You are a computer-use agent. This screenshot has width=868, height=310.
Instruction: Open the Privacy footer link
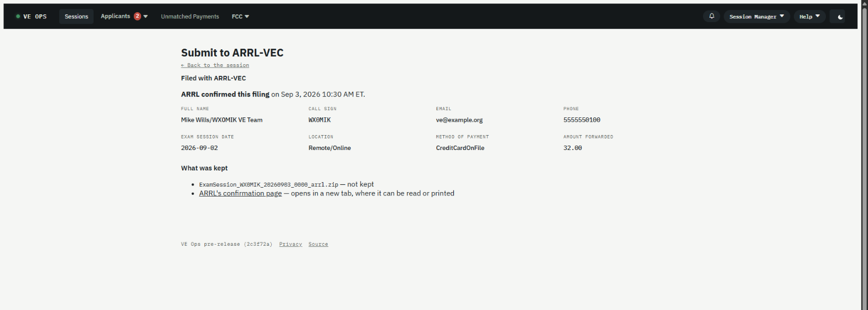(291, 244)
